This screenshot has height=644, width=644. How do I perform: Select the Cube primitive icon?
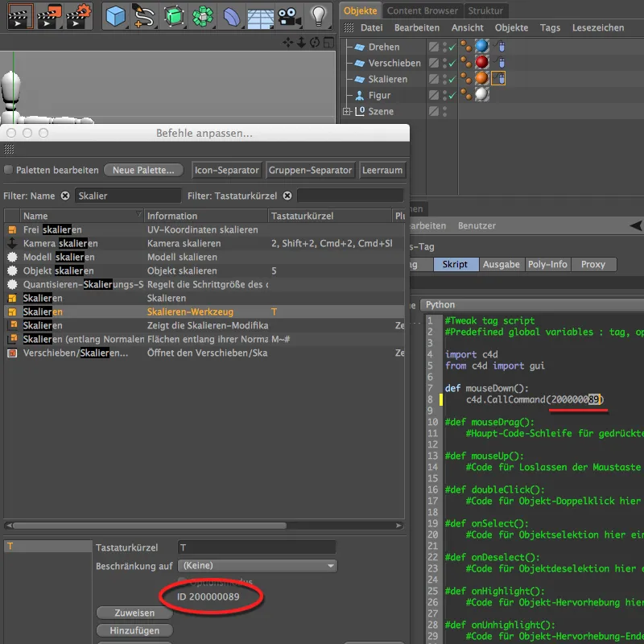point(115,16)
